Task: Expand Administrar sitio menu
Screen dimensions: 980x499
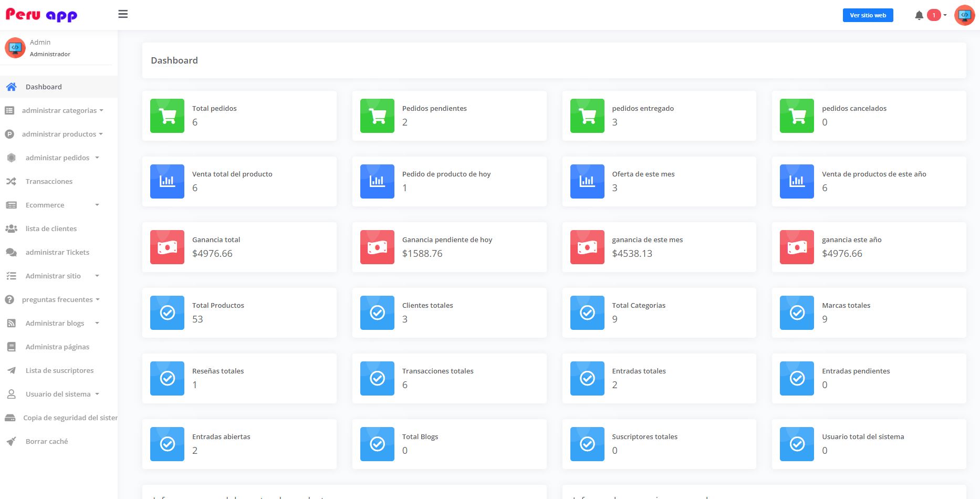Action: tap(59, 276)
